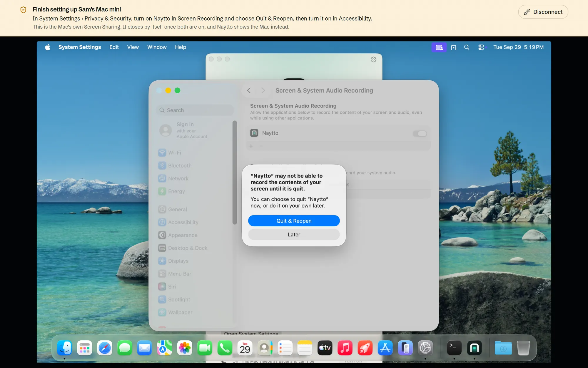Open Apple TV from the Dock

[x=325, y=348]
